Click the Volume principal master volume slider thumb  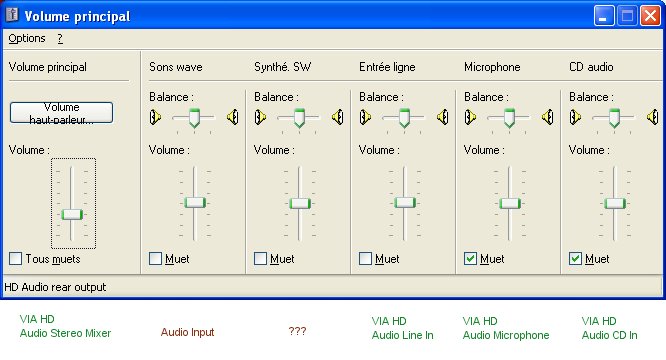pyautogui.click(x=72, y=214)
